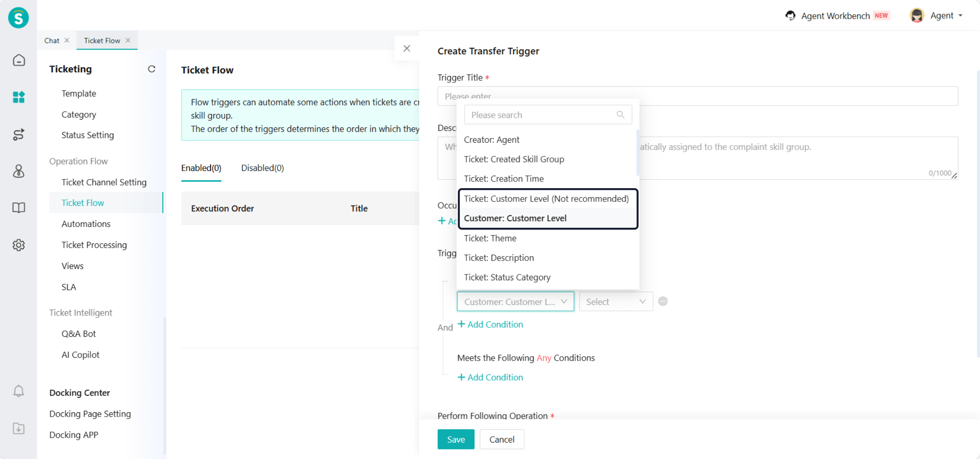This screenshot has width=980, height=459.
Task: Open the home icon in left sidebar
Action: click(x=18, y=60)
